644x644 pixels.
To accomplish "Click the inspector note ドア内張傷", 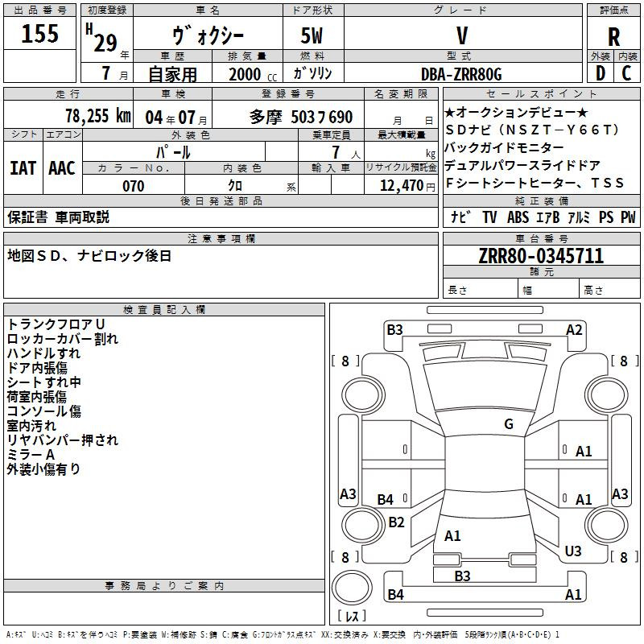I will [x=37, y=368].
